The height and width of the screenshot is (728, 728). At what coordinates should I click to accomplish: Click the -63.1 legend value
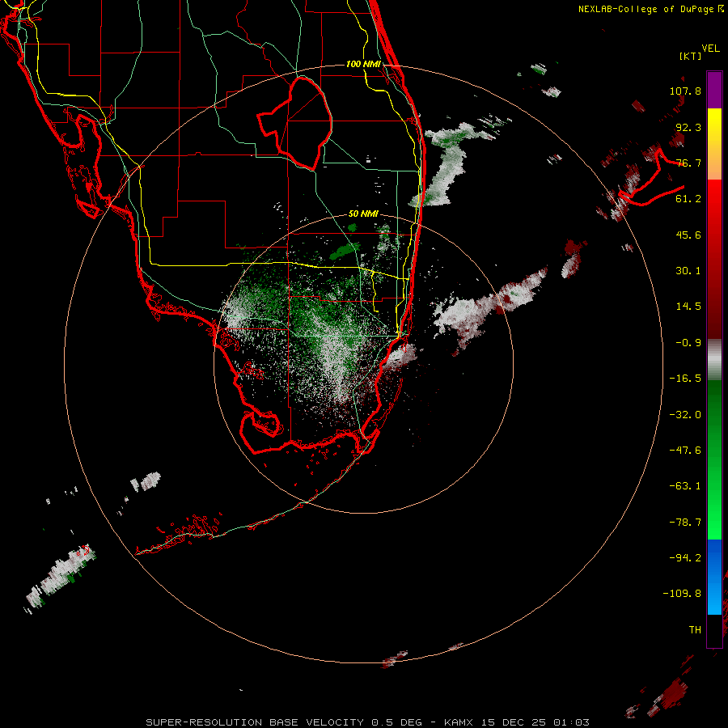tap(685, 486)
